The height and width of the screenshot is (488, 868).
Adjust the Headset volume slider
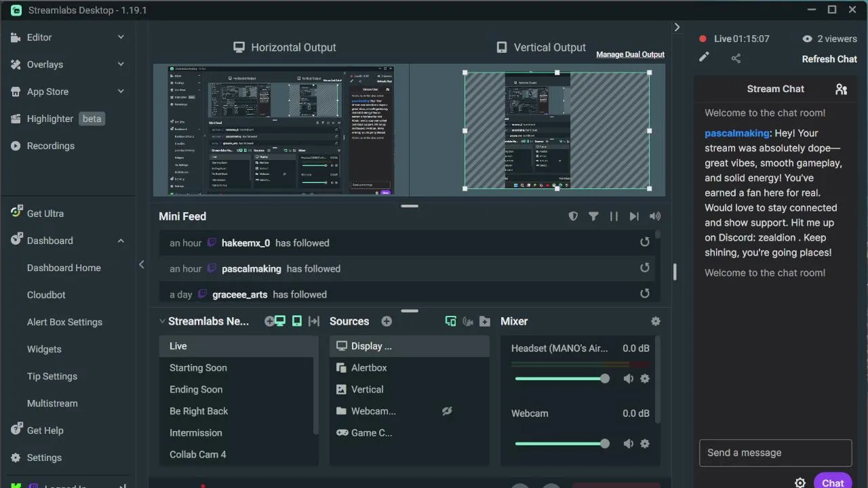pyautogui.click(x=561, y=378)
